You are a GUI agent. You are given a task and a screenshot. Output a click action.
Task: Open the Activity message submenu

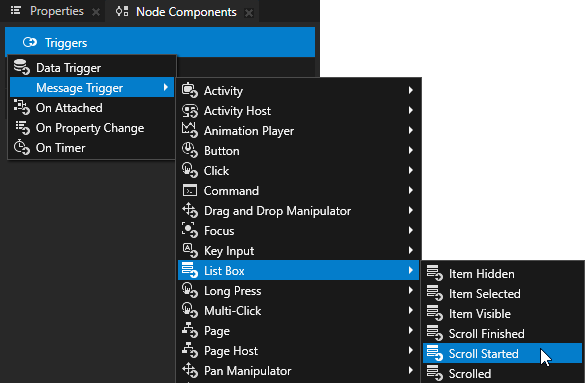click(298, 90)
